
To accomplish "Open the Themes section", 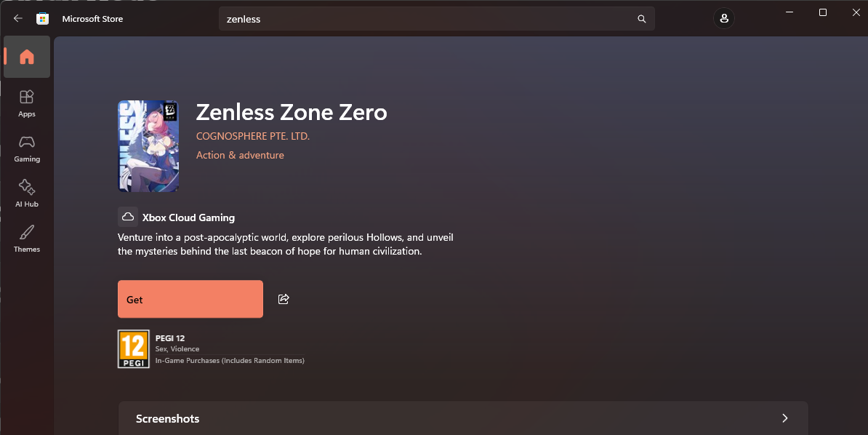I will click(x=27, y=239).
